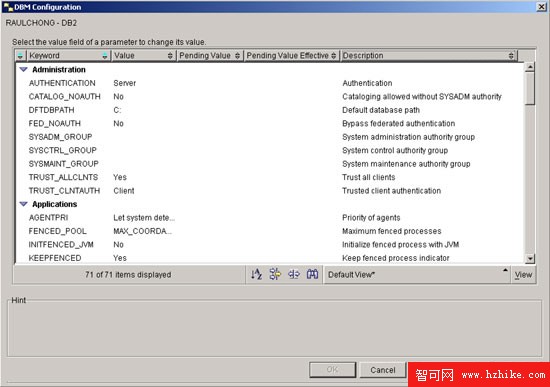Select the SYSCTRL_GROUP keyword row

point(62,150)
